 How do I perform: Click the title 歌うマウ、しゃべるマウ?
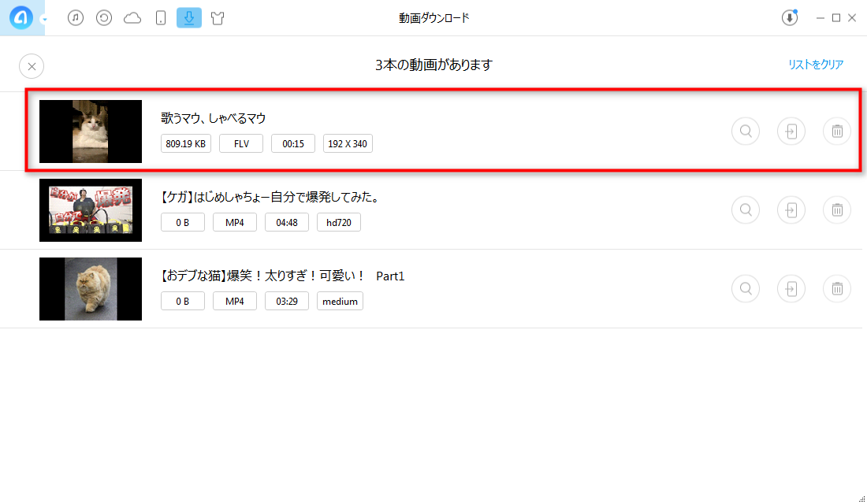pyautogui.click(x=214, y=118)
